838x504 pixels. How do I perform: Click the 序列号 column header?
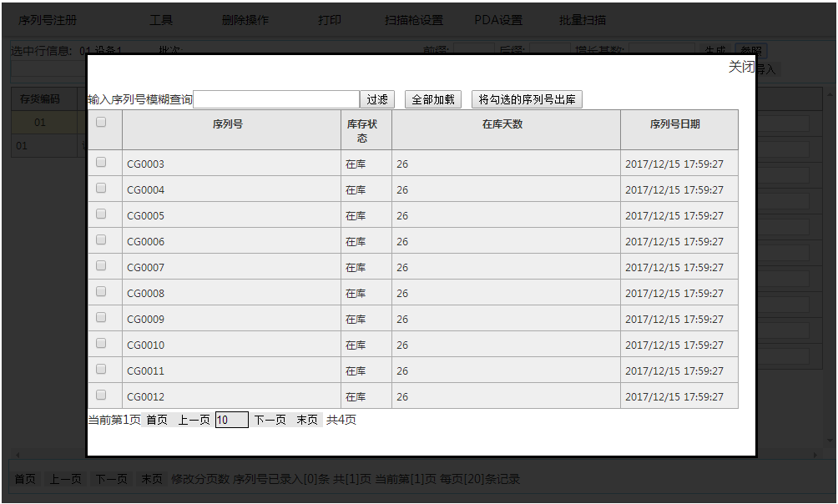click(x=231, y=124)
